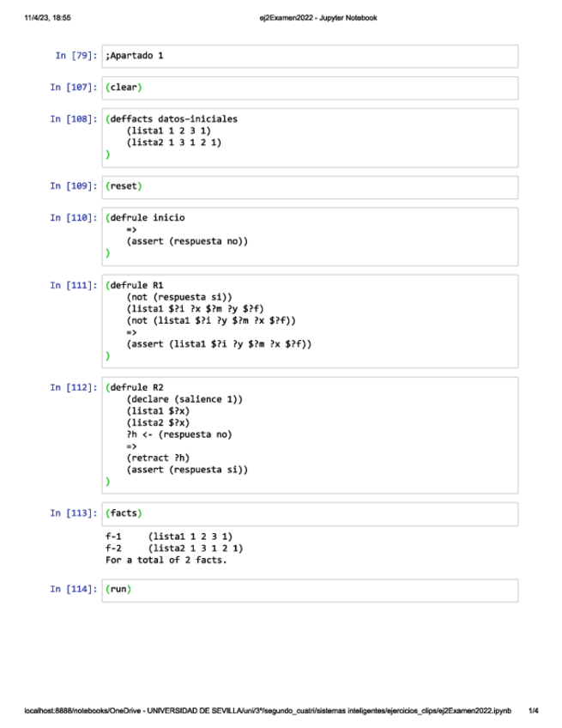Click '(lista1 $?i ?x $?m ?y $?f)' pattern line
The width and height of the screenshot is (562, 728).
point(195,308)
